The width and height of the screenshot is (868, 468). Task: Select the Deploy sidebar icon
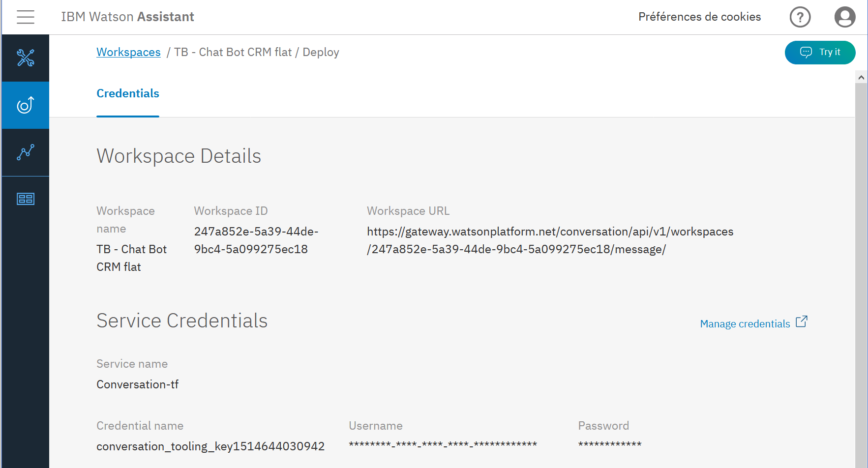26,105
